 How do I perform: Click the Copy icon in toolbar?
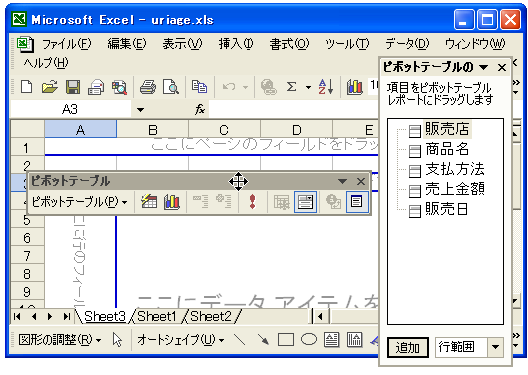point(199,87)
